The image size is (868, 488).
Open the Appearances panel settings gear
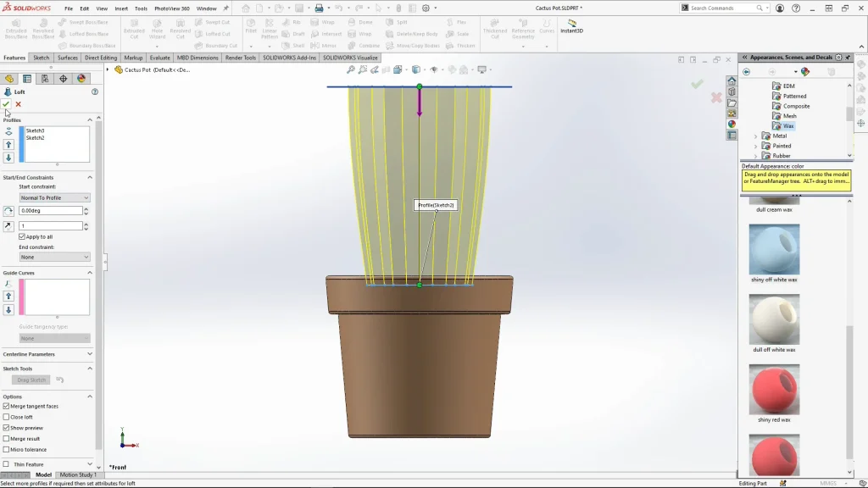[839, 57]
